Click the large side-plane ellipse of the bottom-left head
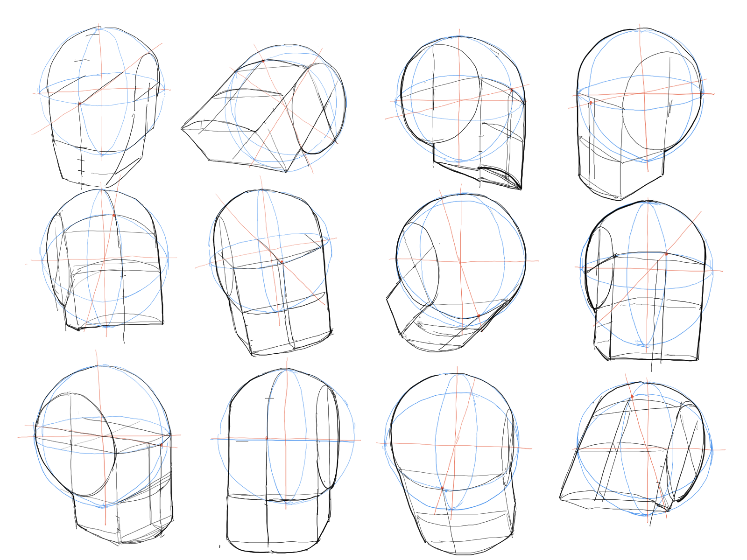The height and width of the screenshot is (560, 747). 75,443
